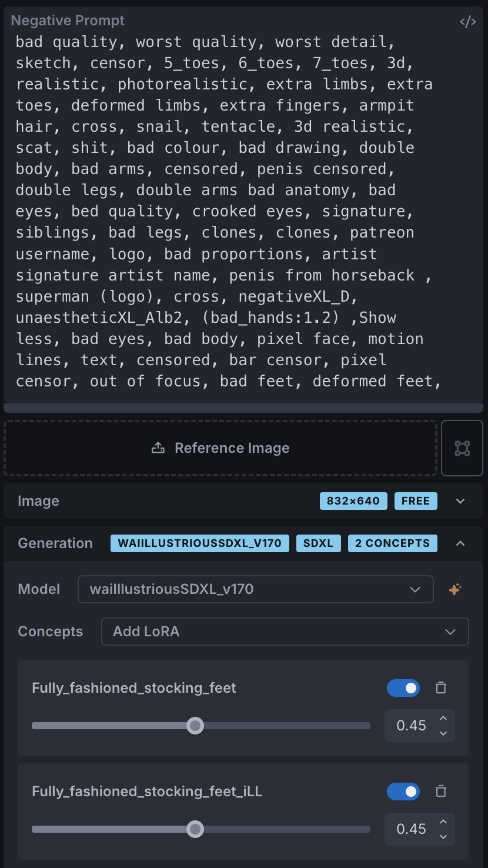Expand the Image section chevron
Viewport: 488px width, 868px height.
[x=460, y=501]
